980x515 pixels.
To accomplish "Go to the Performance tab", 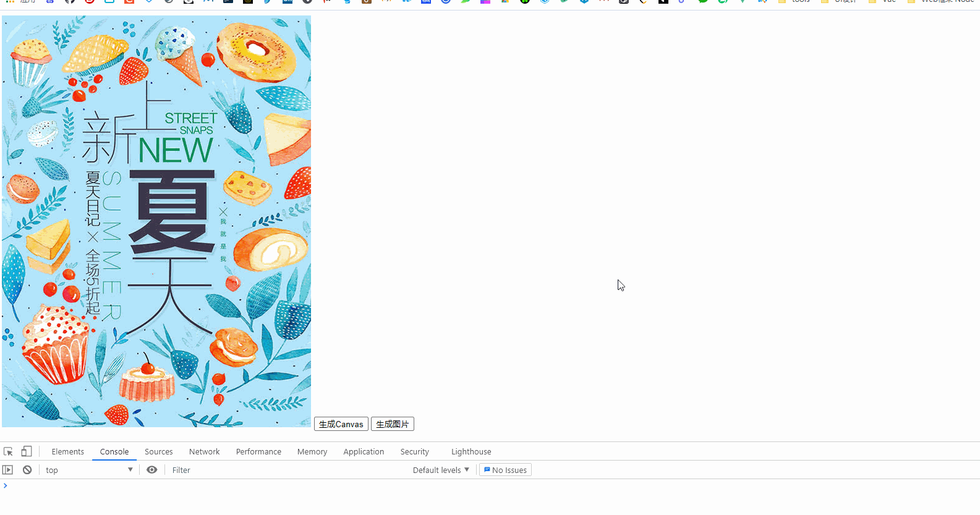I will pyautogui.click(x=258, y=452).
